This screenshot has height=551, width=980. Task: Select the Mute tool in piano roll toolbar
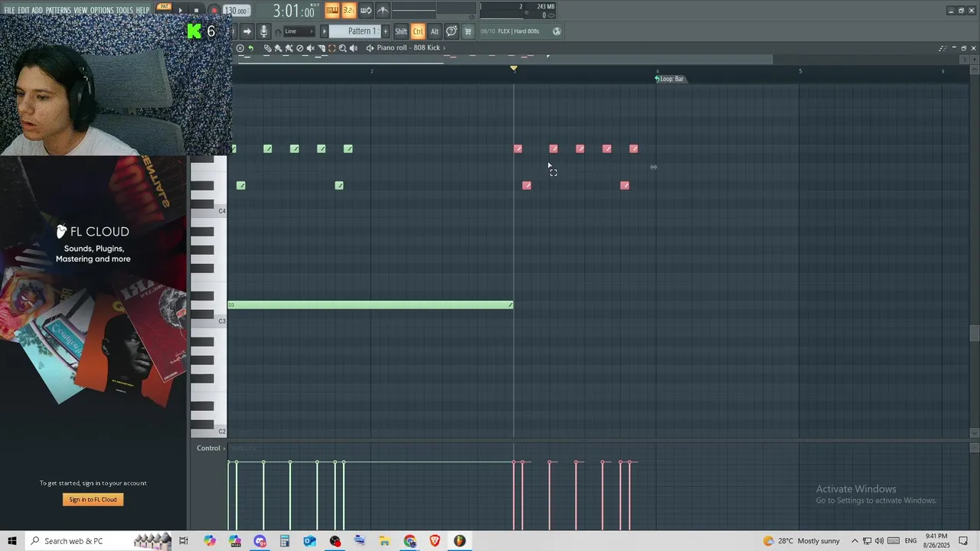(310, 48)
